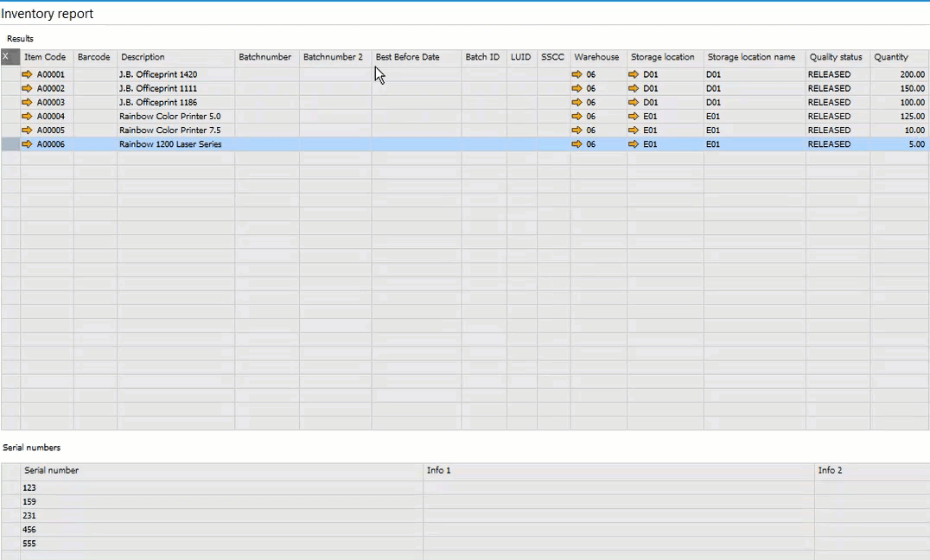The width and height of the screenshot is (930, 560).
Task: Select serial number 123 row
Action: coord(221,487)
